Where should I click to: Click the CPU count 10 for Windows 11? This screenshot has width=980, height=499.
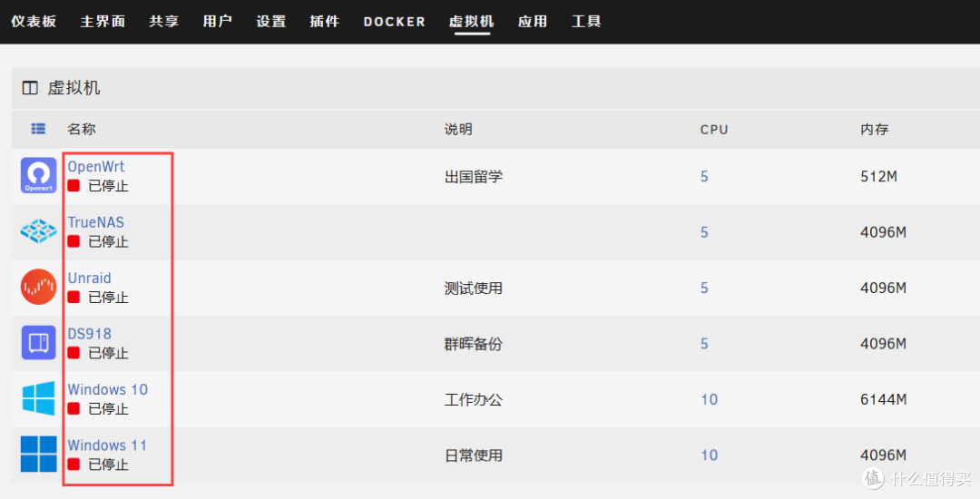pyautogui.click(x=710, y=455)
